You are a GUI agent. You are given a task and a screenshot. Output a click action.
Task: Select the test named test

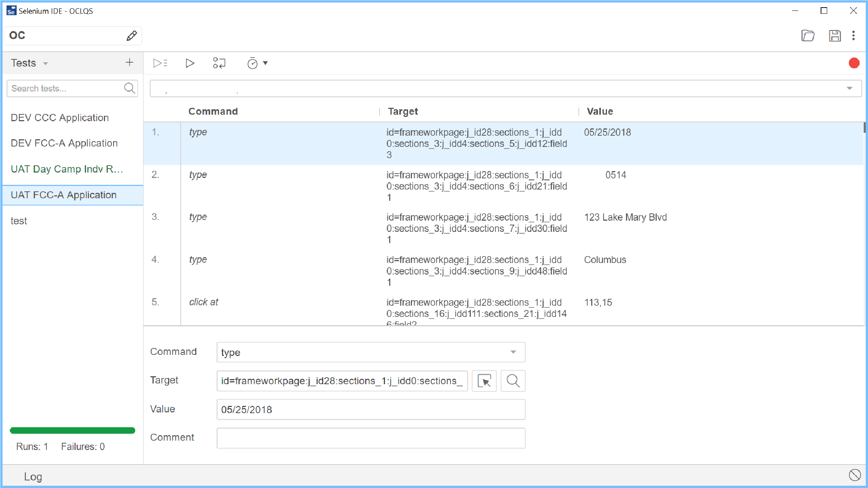(x=73, y=221)
